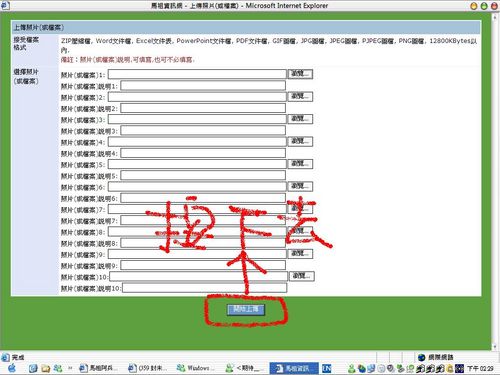Screen dimensions: 500x375
Task: Click the browse button for file 5
Action: [300, 164]
